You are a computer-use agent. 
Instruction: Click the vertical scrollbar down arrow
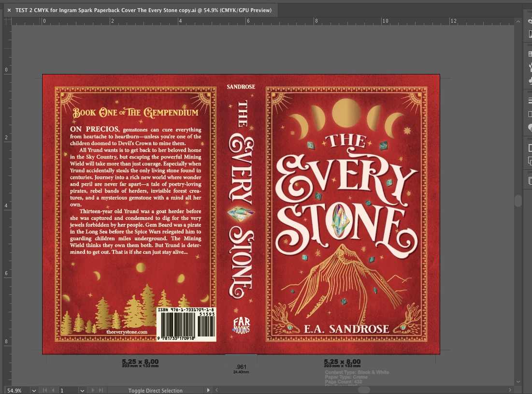point(518,382)
